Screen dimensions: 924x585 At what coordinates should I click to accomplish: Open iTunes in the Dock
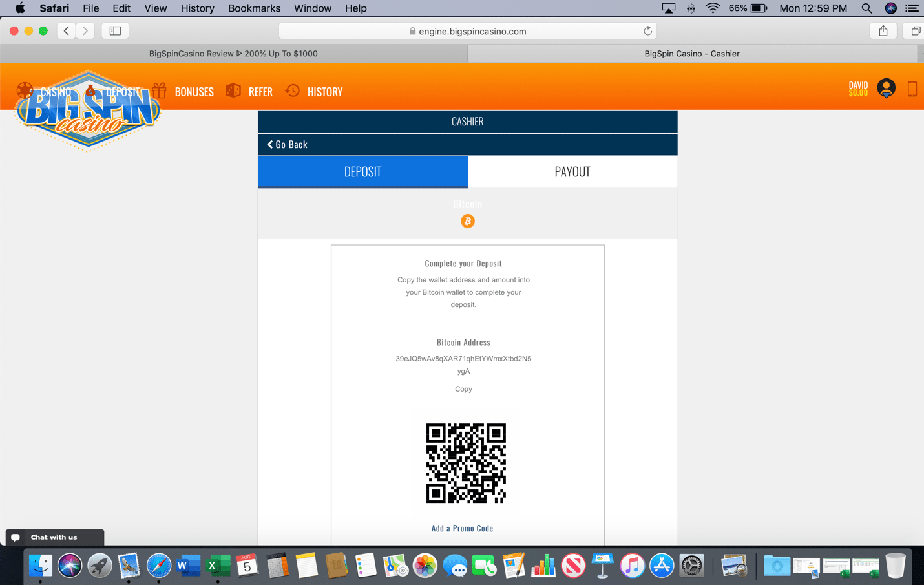pos(632,566)
